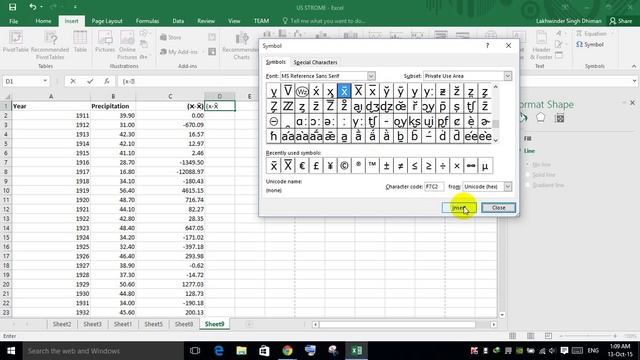Screen dimensions: 640x360
Task: Select the highlighted x-bar symbol in the grid
Action: [344, 91]
